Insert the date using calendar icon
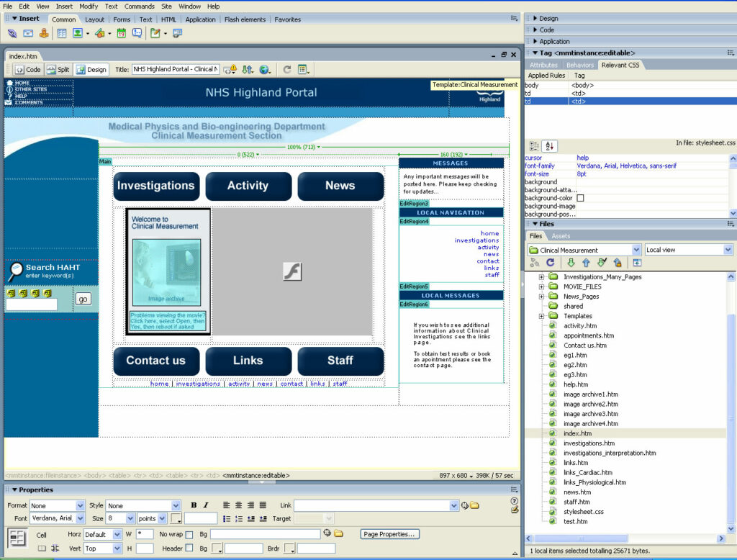The width and height of the screenshot is (737, 560). pos(121,33)
